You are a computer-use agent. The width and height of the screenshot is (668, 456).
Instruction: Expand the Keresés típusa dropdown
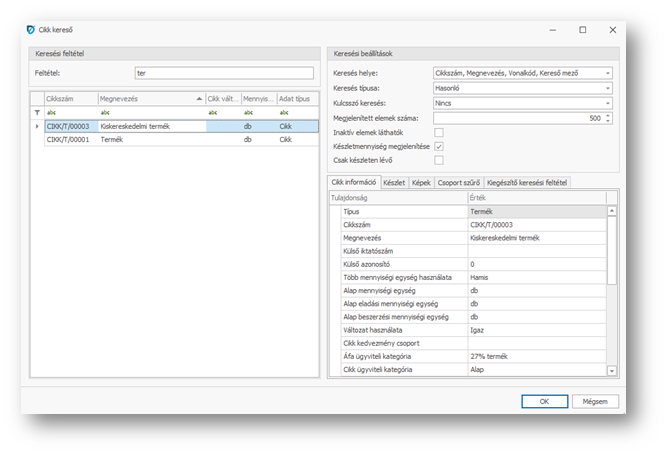pyautogui.click(x=607, y=88)
